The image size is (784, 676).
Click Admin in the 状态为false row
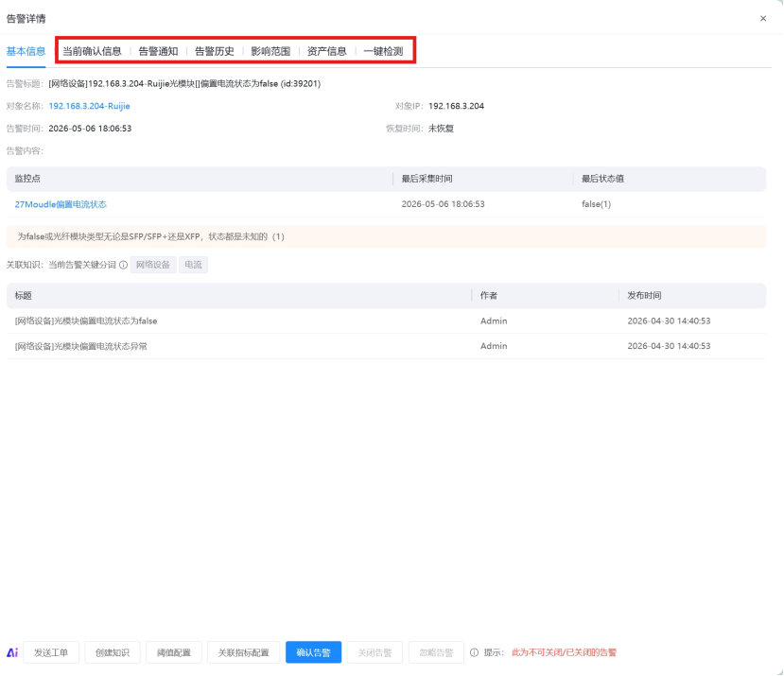click(x=494, y=321)
